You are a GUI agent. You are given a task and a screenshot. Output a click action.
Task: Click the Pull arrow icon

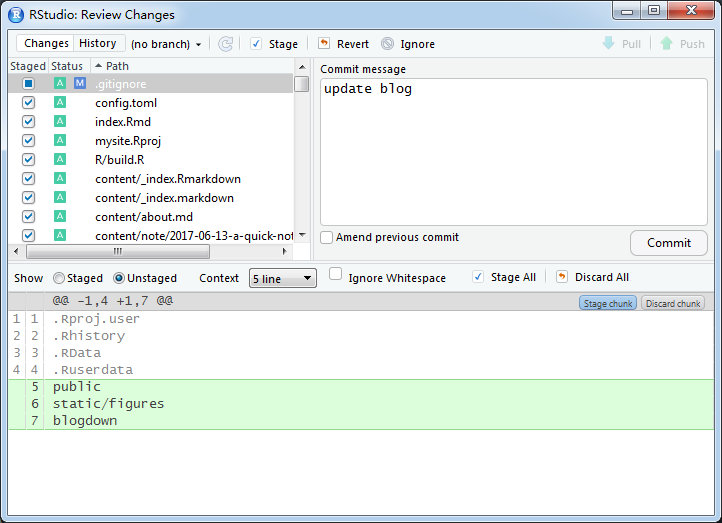(608, 44)
